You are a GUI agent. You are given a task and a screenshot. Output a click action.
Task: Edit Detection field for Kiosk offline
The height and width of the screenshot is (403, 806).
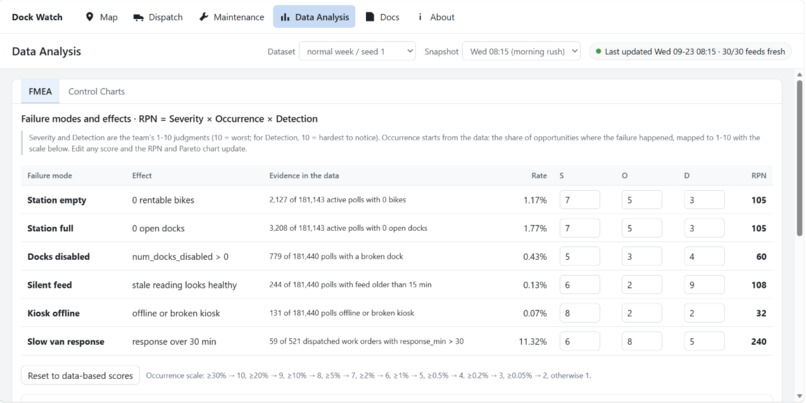point(704,313)
